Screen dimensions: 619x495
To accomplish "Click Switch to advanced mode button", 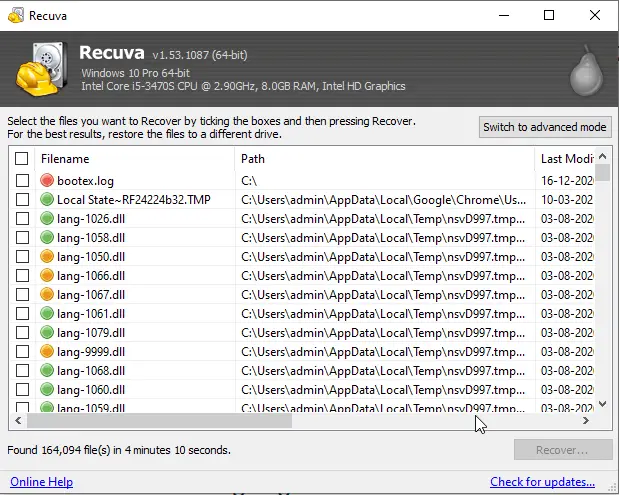I will point(545,127).
